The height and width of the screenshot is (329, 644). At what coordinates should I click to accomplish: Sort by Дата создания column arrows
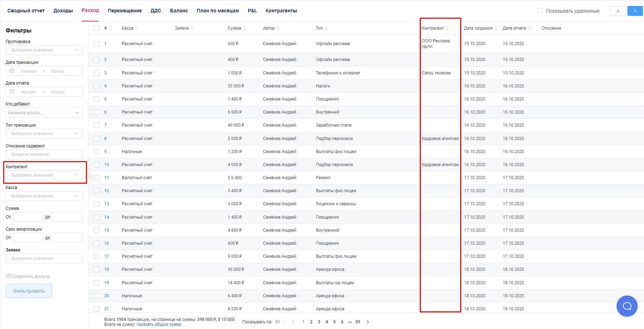click(496, 28)
